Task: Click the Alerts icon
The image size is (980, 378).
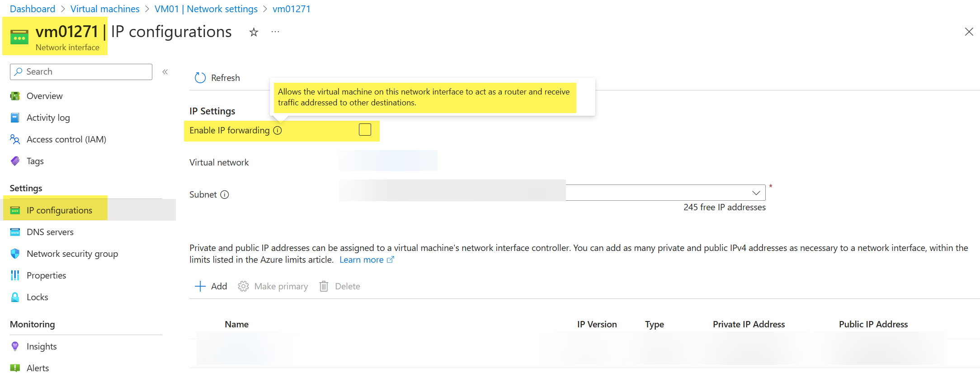Action: [15, 368]
